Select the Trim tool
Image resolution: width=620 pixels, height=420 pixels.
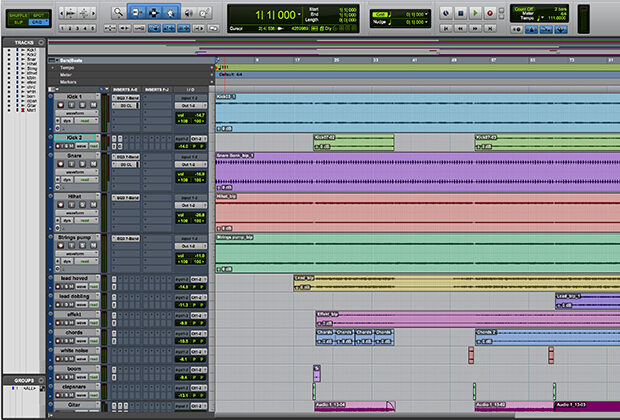point(136,13)
